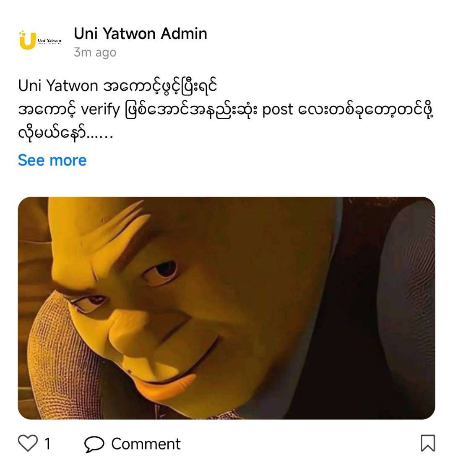Image resolution: width=453 pixels, height=476 pixels.
Task: Click the first line of the post caption
Action: point(117,86)
